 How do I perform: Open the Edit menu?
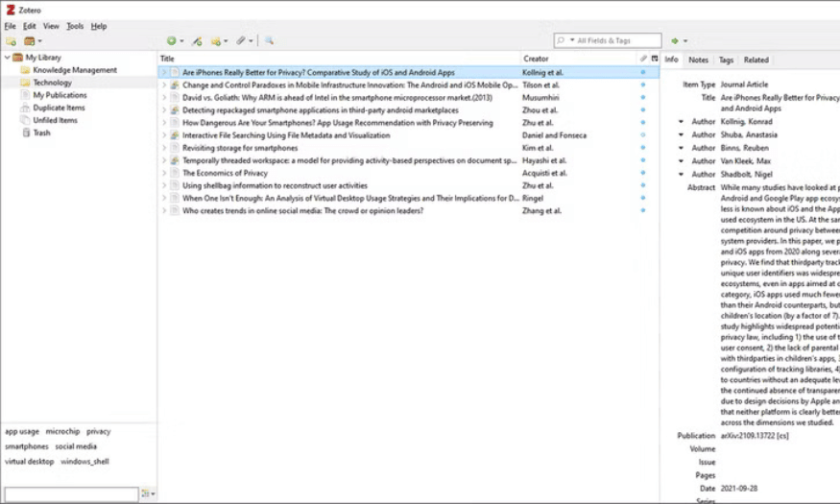pyautogui.click(x=29, y=26)
